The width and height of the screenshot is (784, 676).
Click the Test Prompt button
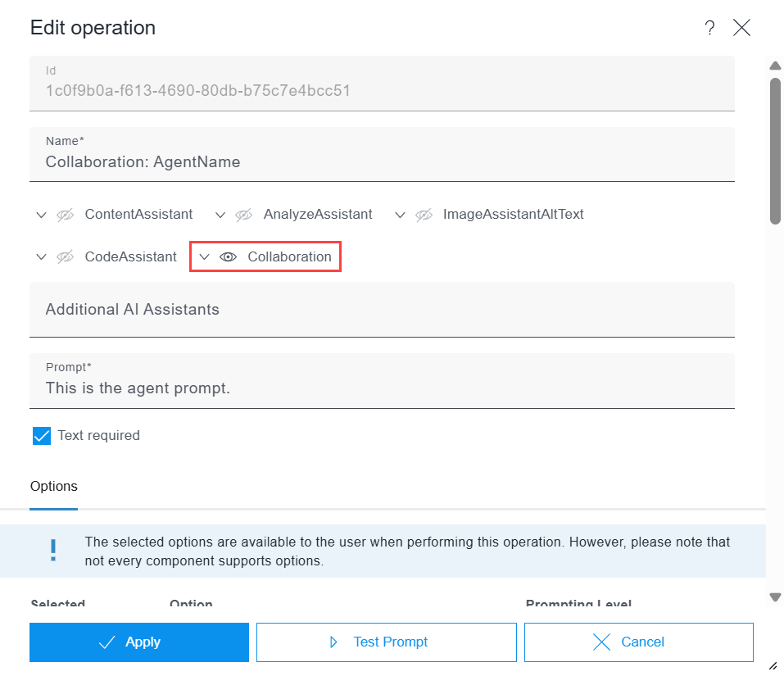tap(386, 642)
